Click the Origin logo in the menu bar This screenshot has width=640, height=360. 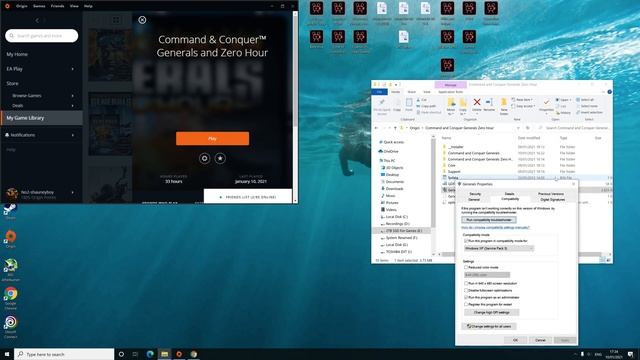[x=7, y=6]
